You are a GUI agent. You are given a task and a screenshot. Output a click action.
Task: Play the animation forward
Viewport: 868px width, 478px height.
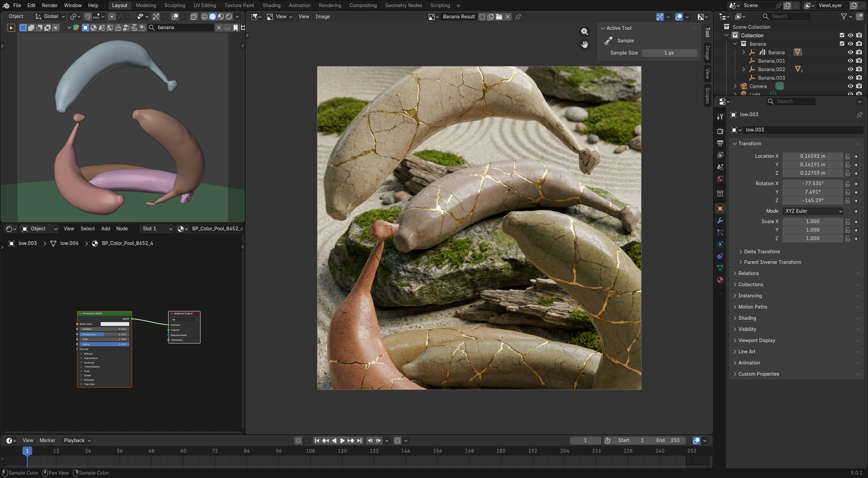[x=342, y=440]
